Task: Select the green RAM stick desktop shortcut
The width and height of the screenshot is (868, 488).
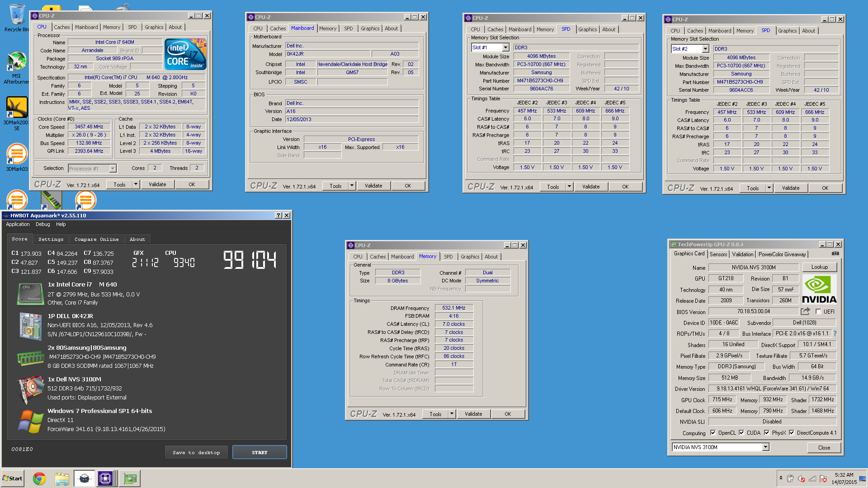Action: [51, 200]
